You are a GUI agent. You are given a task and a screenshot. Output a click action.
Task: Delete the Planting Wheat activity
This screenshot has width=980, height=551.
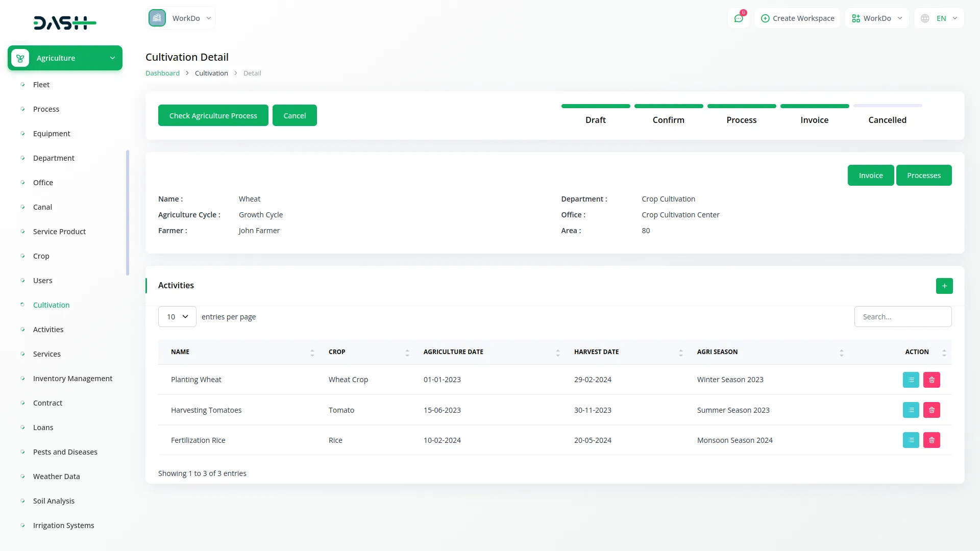(x=931, y=380)
